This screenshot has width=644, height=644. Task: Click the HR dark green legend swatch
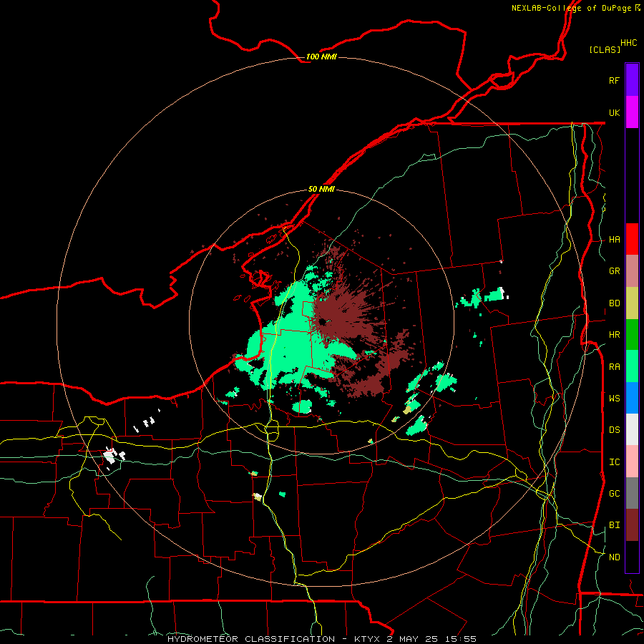(632, 335)
